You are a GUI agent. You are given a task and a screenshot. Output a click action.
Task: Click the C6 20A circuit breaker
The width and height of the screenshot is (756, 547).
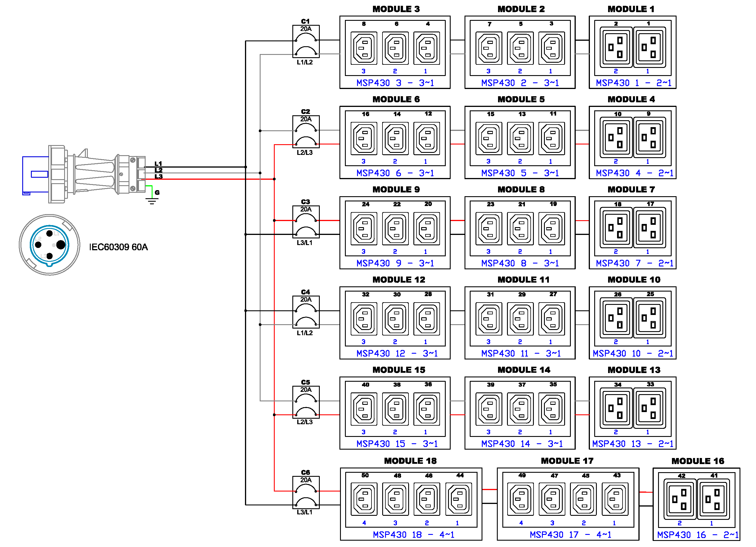(306, 492)
